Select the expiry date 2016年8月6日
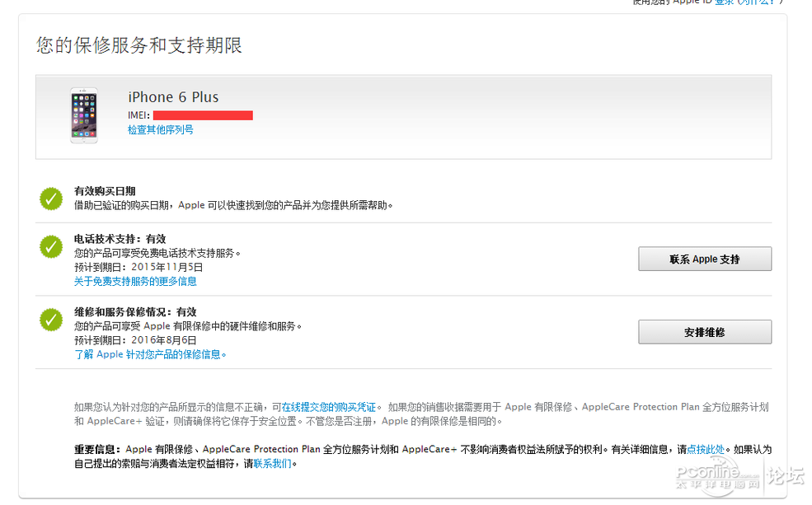The height and width of the screenshot is (505, 812). pyautogui.click(x=164, y=340)
